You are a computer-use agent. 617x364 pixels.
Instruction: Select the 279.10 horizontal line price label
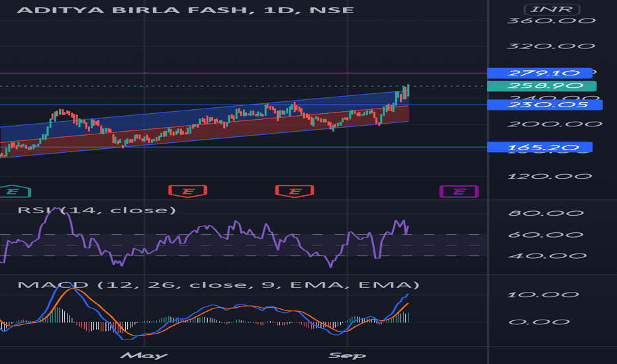tap(540, 73)
